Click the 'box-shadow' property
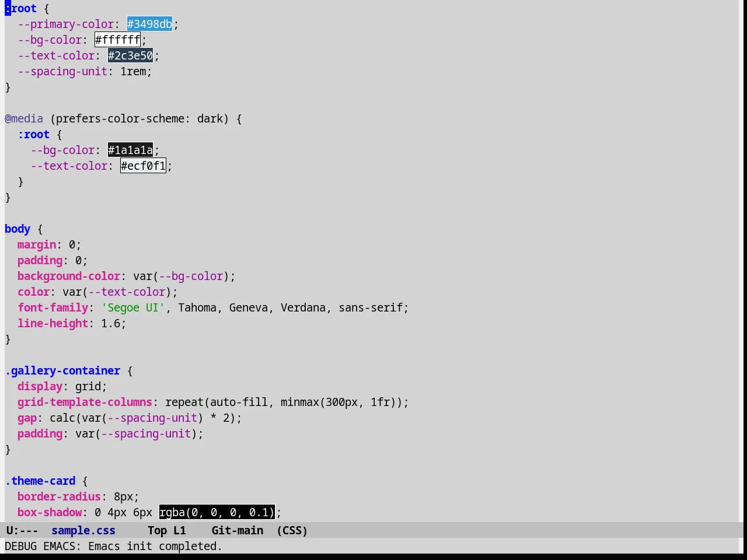 point(50,512)
